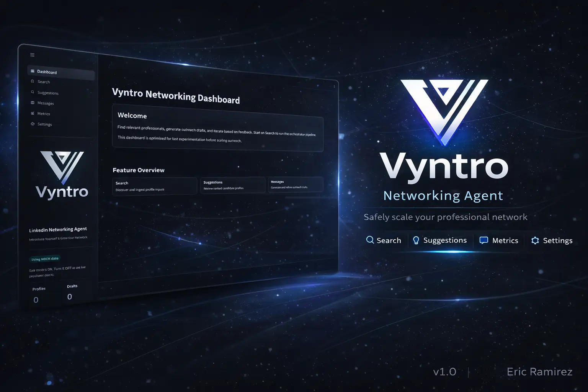The image size is (588, 392).
Task: Open Settings via the gear icon in the bottom bar
Action: pyautogui.click(x=535, y=240)
